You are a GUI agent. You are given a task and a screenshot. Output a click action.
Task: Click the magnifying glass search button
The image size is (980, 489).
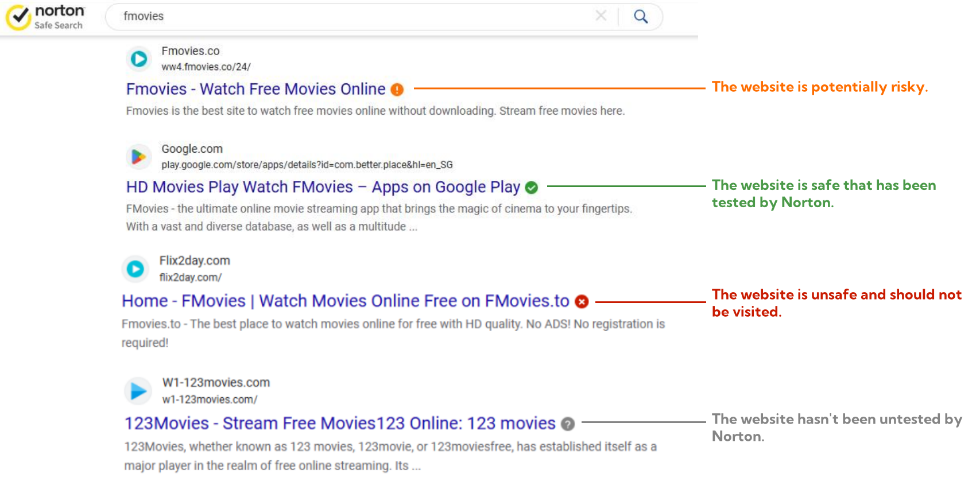coord(641,17)
